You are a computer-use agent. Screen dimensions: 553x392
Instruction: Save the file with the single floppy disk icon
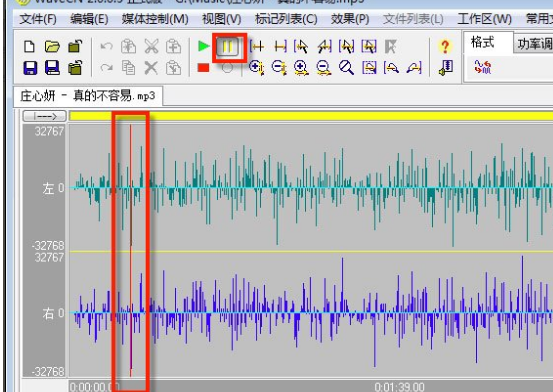pos(30,68)
